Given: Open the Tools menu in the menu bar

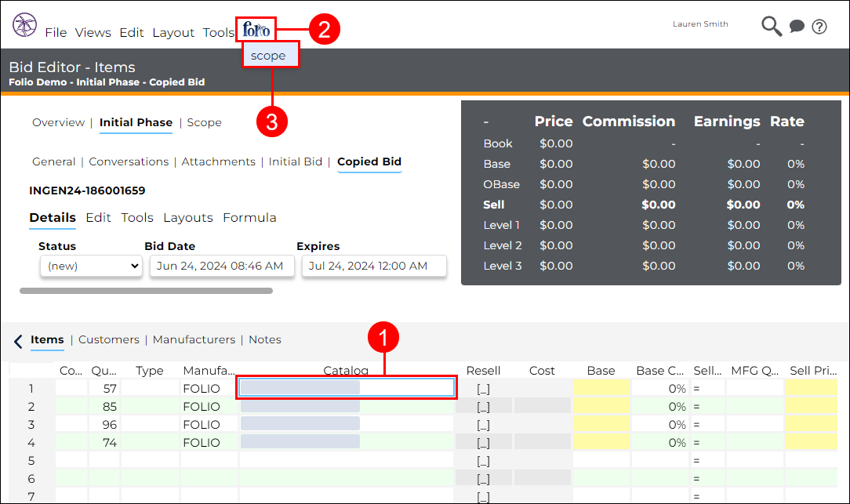Looking at the screenshot, I should click(218, 32).
